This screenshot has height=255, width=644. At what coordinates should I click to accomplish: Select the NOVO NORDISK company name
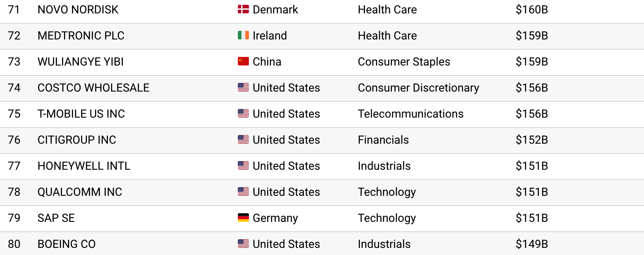[x=78, y=9]
